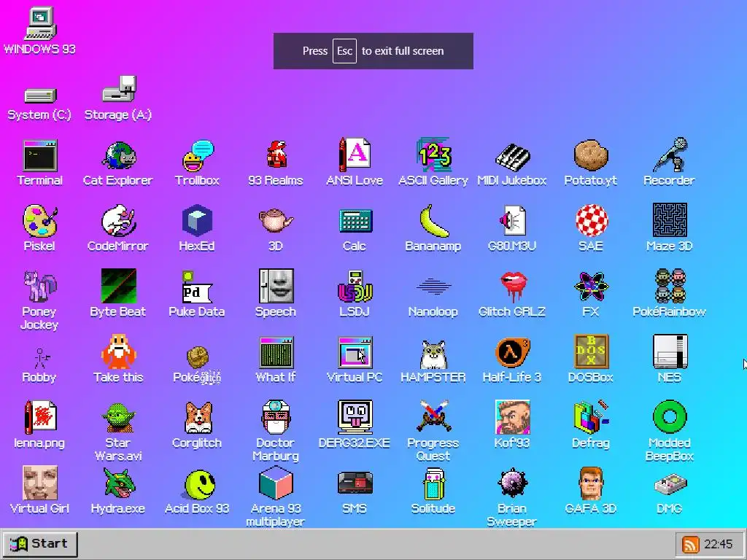Image resolution: width=747 pixels, height=560 pixels.
Task: Launch Doctor Marburg icon
Action: 276,417
